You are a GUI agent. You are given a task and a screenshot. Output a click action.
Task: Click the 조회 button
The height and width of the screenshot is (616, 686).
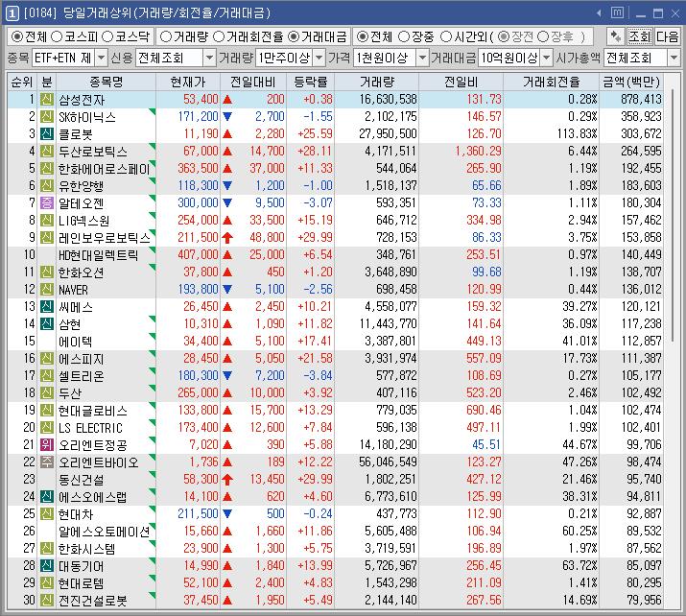click(x=640, y=36)
